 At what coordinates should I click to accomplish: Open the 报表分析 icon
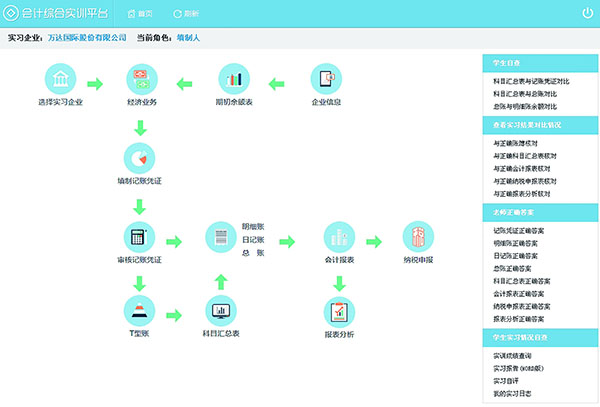tap(339, 312)
